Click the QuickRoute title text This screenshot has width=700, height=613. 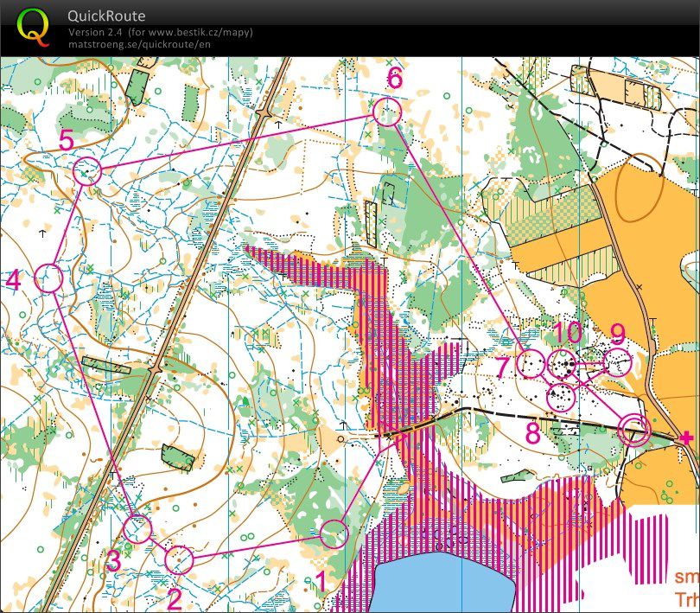[x=106, y=16]
